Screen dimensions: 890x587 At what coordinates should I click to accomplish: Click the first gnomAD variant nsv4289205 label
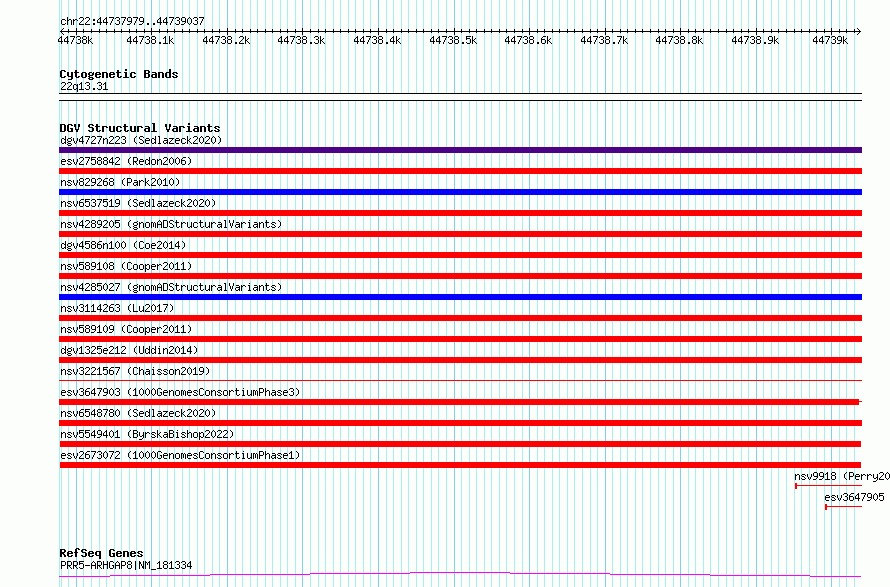tap(171, 224)
